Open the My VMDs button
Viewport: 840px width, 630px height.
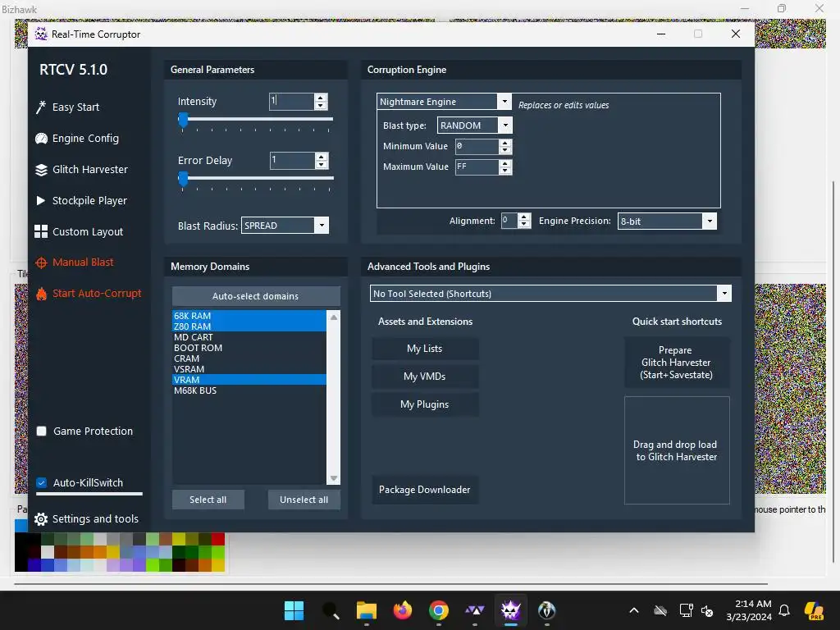coord(425,377)
